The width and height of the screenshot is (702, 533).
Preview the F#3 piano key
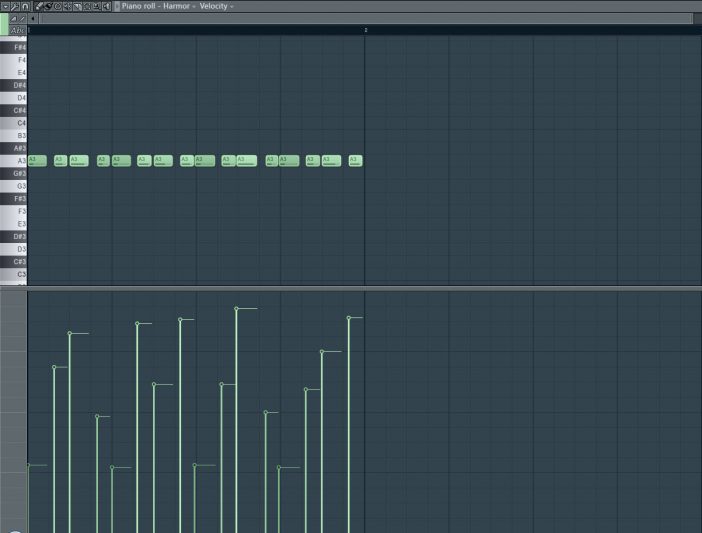(x=13, y=198)
